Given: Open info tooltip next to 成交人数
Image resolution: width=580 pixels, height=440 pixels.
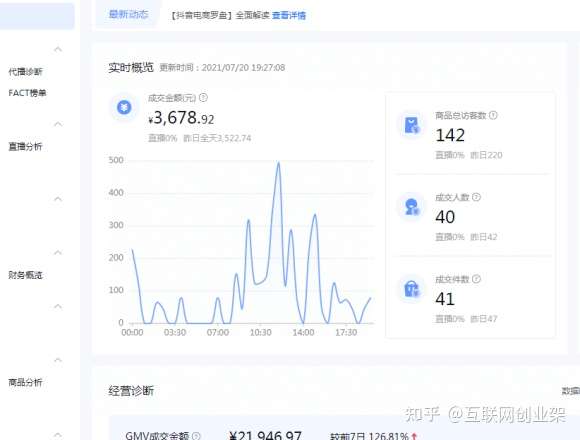Looking at the screenshot, I should pos(476,197).
